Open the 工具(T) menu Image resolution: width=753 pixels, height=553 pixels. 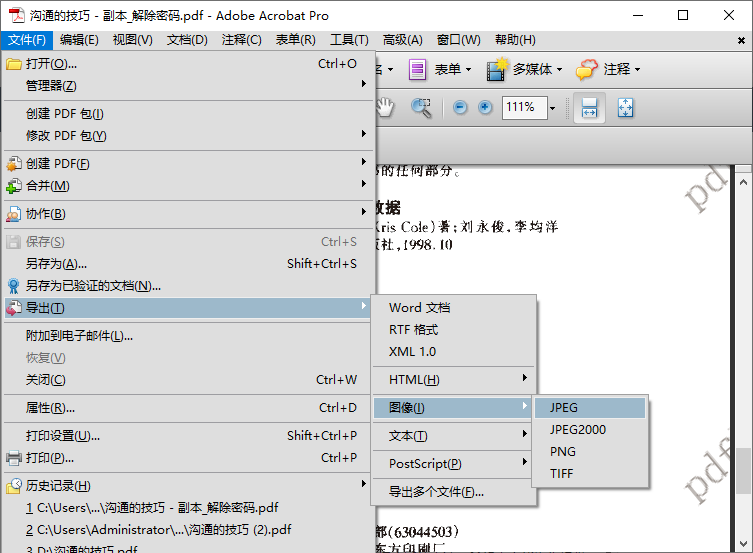pyautogui.click(x=349, y=40)
